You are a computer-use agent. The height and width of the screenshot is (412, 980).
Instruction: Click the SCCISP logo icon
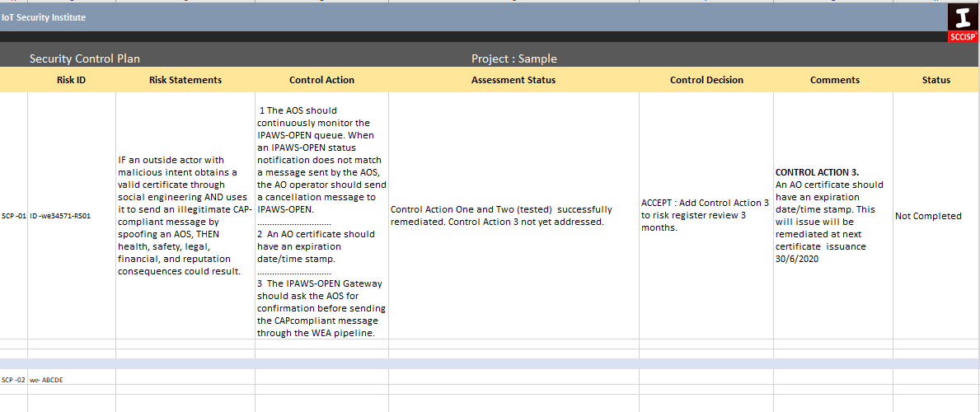(x=964, y=23)
